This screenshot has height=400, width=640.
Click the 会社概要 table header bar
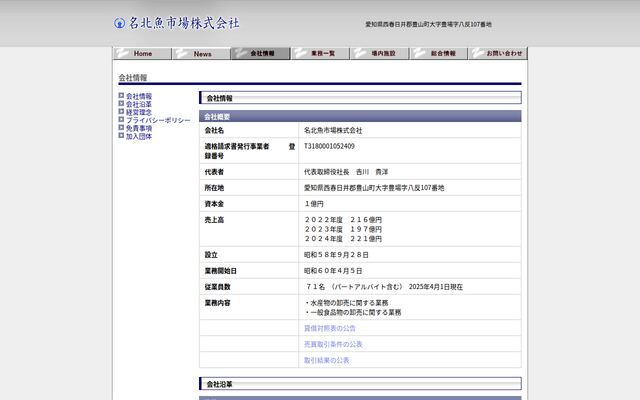360,116
